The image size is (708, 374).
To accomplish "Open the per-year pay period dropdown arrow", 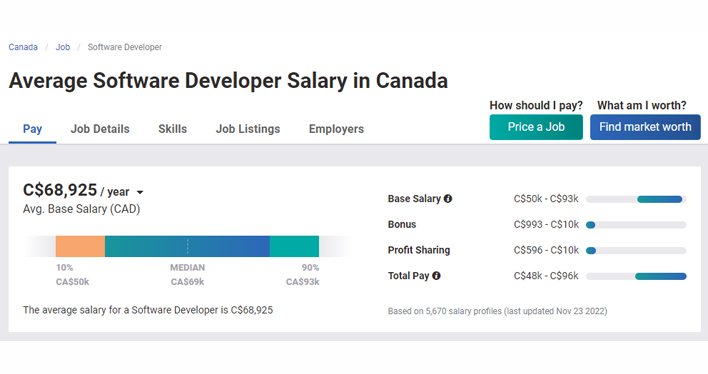I will (140, 192).
